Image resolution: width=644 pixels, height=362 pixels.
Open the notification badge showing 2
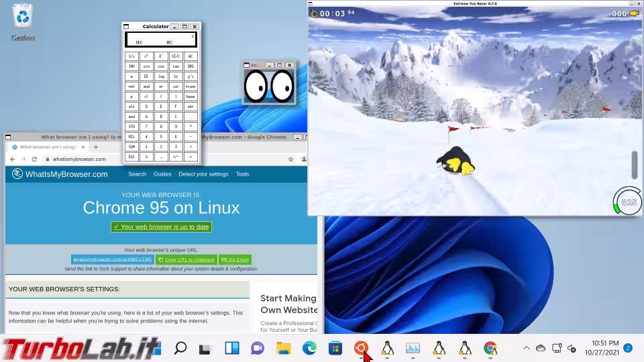[x=628, y=348]
